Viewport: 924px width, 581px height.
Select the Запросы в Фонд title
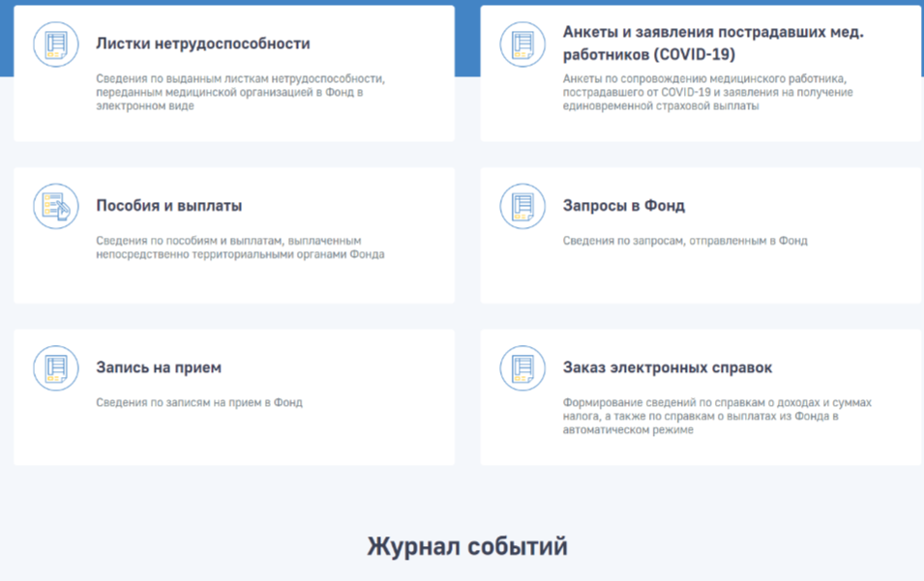coord(624,206)
